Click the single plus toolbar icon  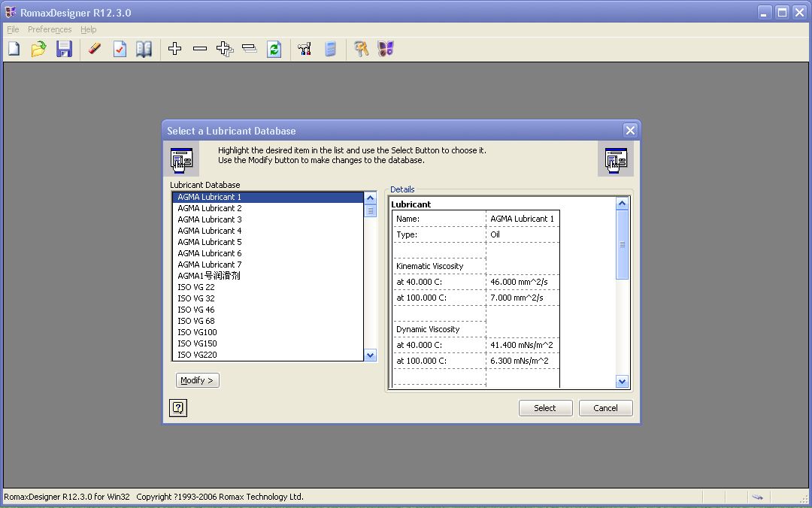coord(174,49)
